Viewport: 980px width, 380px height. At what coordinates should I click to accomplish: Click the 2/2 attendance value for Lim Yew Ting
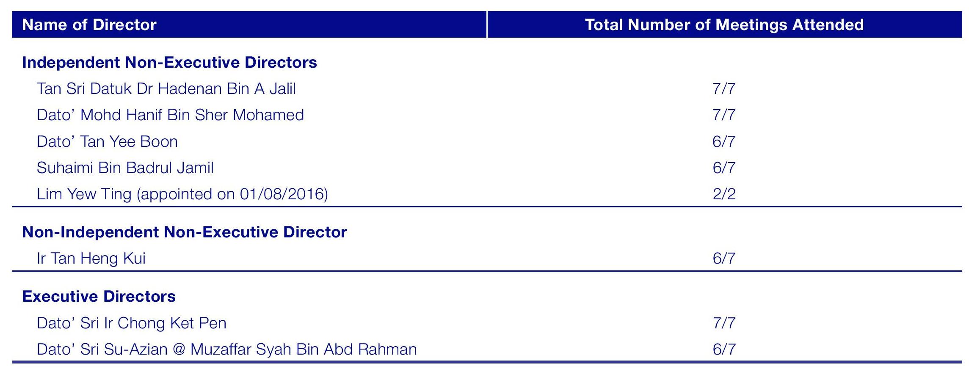coord(724,194)
